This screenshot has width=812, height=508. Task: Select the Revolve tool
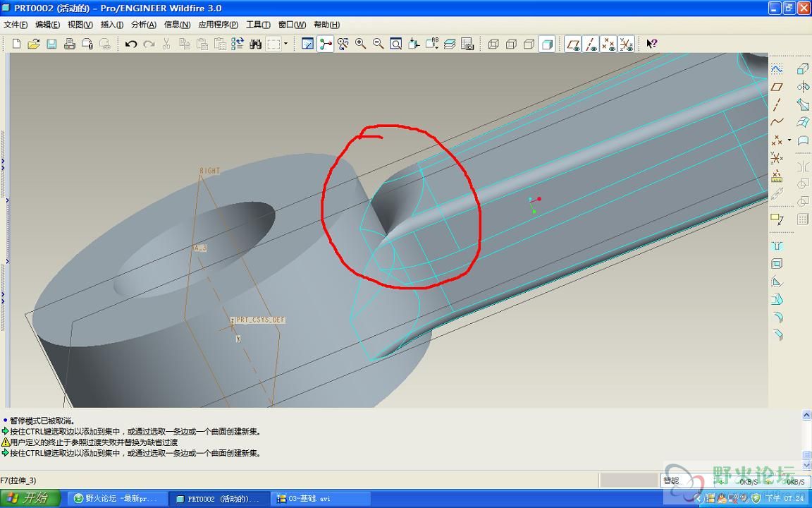(x=803, y=87)
